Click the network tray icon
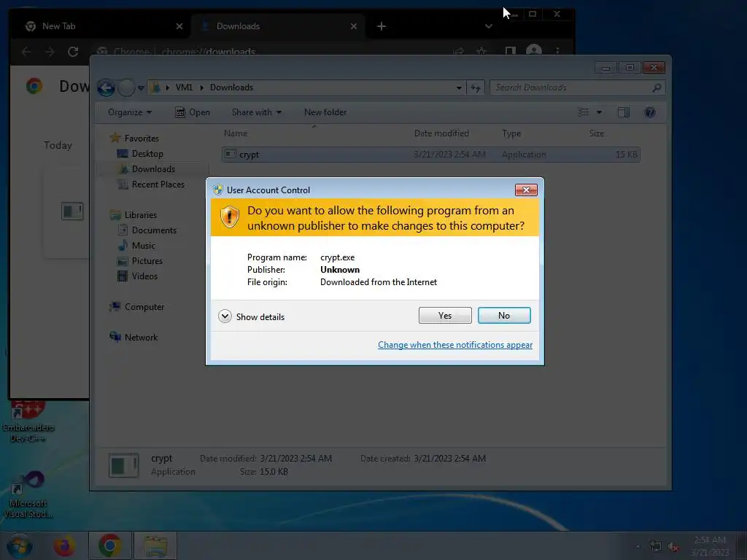747x560 pixels. click(656, 547)
